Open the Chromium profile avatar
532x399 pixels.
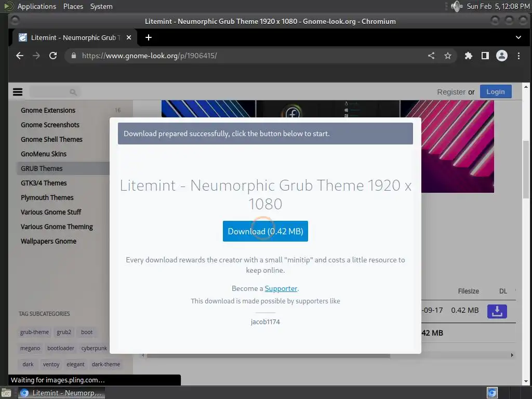[502, 56]
